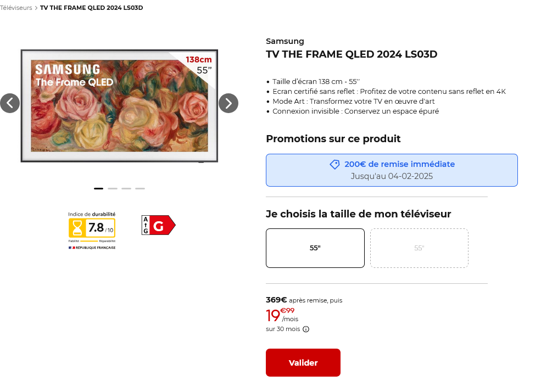Image resolution: width=541 pixels, height=392 pixels.
Task: Click the Valider button
Action: pos(303,363)
